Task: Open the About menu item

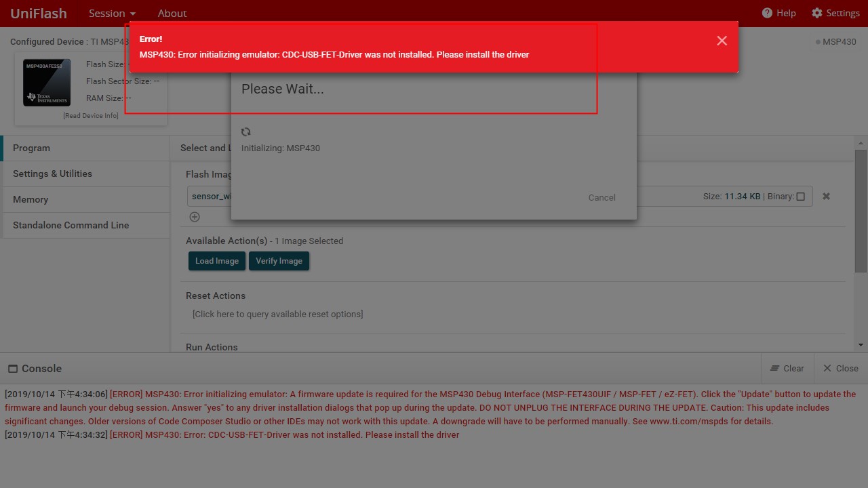Action: tap(172, 13)
